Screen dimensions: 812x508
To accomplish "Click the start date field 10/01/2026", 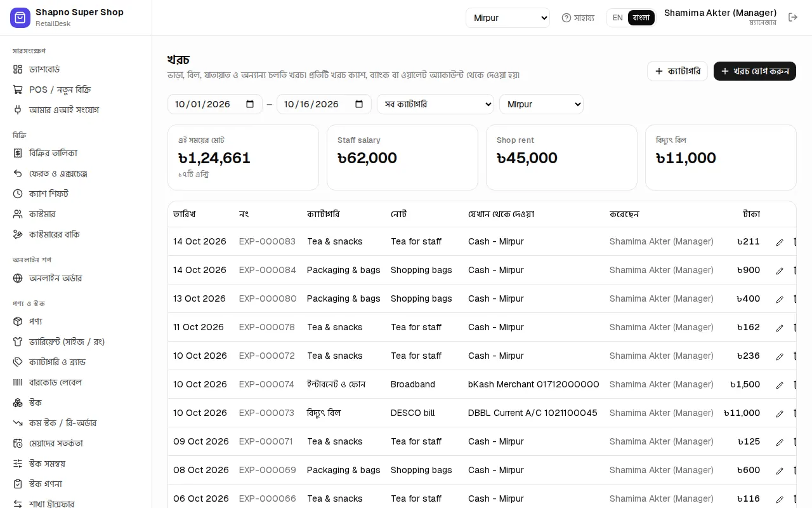I will [215, 104].
